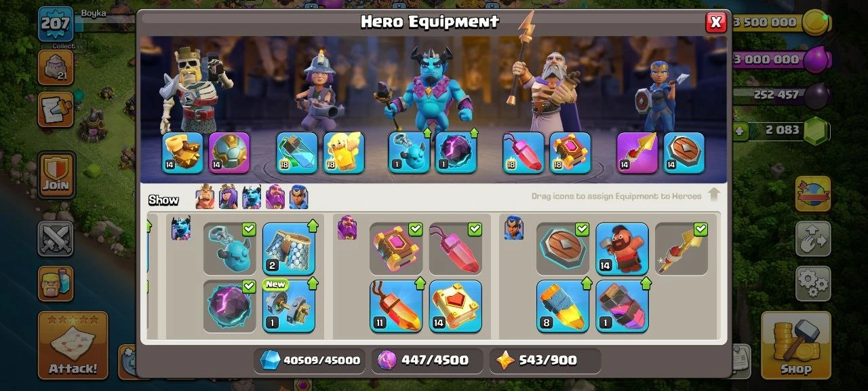Open the settings gears button
This screenshot has height=391, width=868.
click(813, 280)
